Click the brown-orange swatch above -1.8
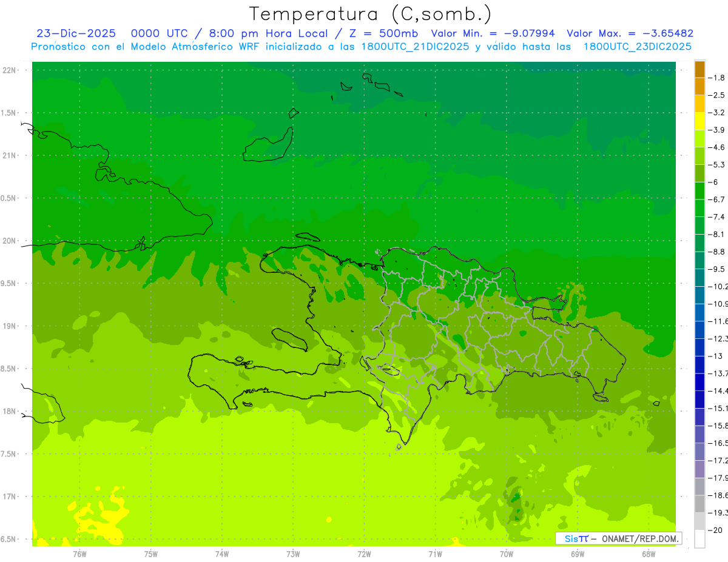Screen dimensions: 728x562 tap(699, 69)
